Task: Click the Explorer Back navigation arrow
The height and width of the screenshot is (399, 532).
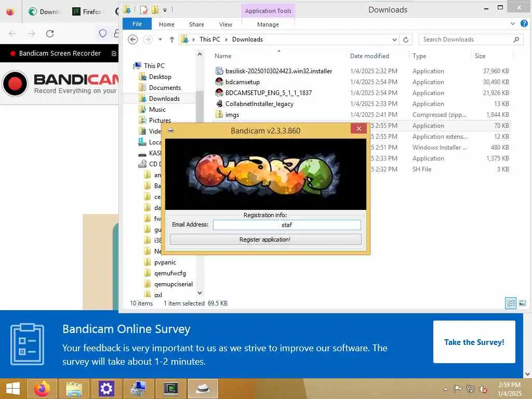Action: [133, 39]
